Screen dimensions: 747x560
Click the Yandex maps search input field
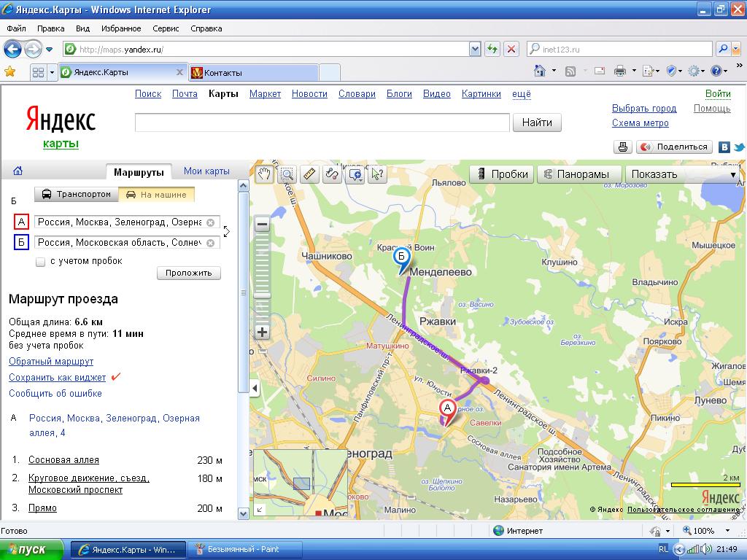(x=322, y=122)
